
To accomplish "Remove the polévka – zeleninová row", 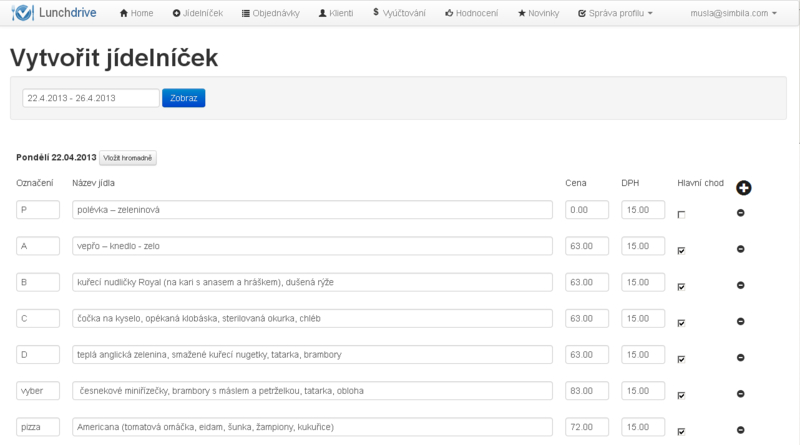I will pos(741,213).
